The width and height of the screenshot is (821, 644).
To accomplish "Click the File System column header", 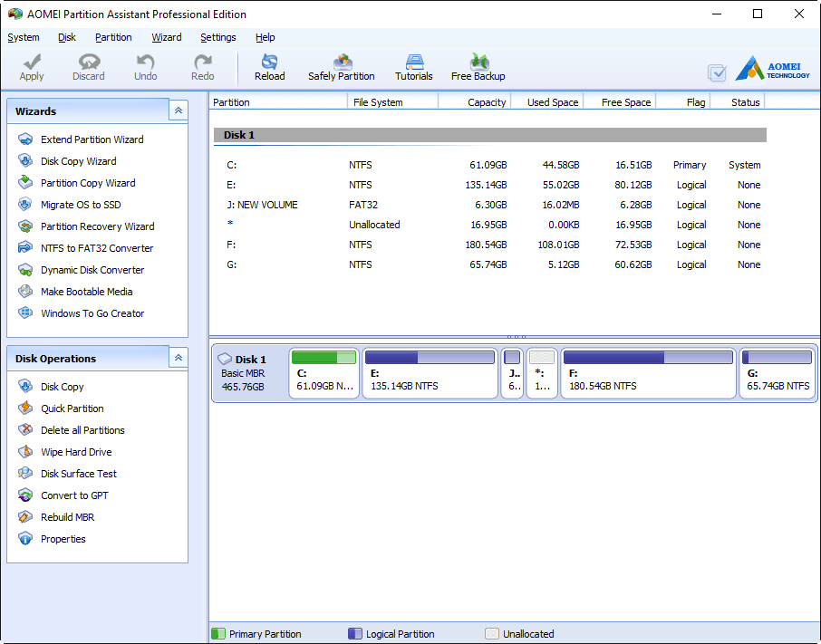I will pos(392,102).
